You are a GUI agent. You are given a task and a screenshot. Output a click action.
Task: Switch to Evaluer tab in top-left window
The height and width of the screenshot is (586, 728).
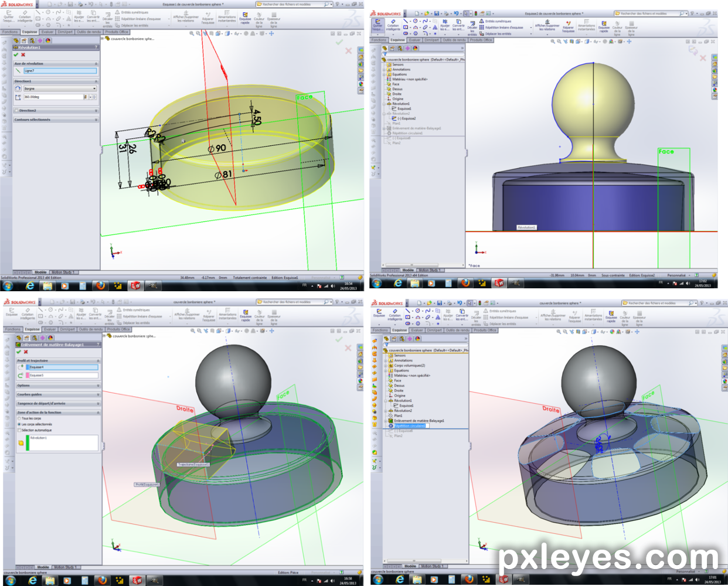[x=47, y=32]
